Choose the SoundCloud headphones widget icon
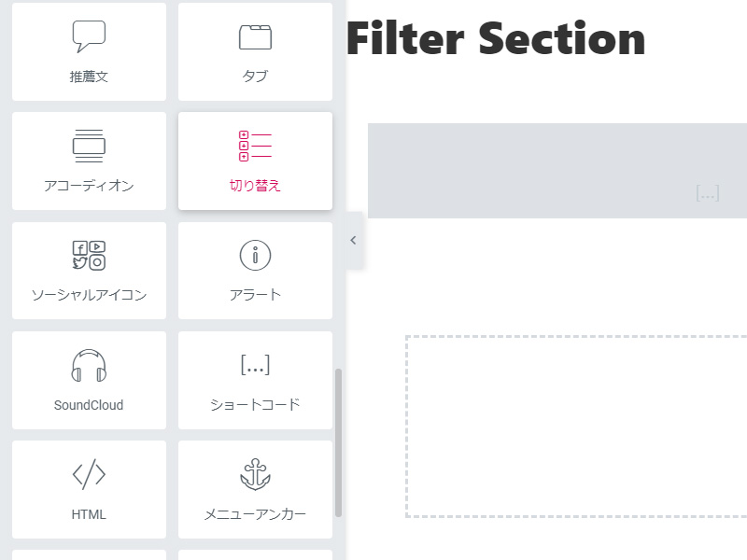 click(89, 365)
